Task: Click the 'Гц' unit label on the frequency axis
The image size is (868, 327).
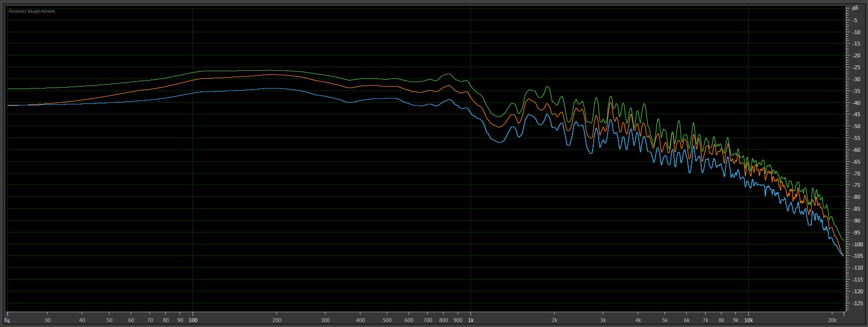Action: (7, 320)
